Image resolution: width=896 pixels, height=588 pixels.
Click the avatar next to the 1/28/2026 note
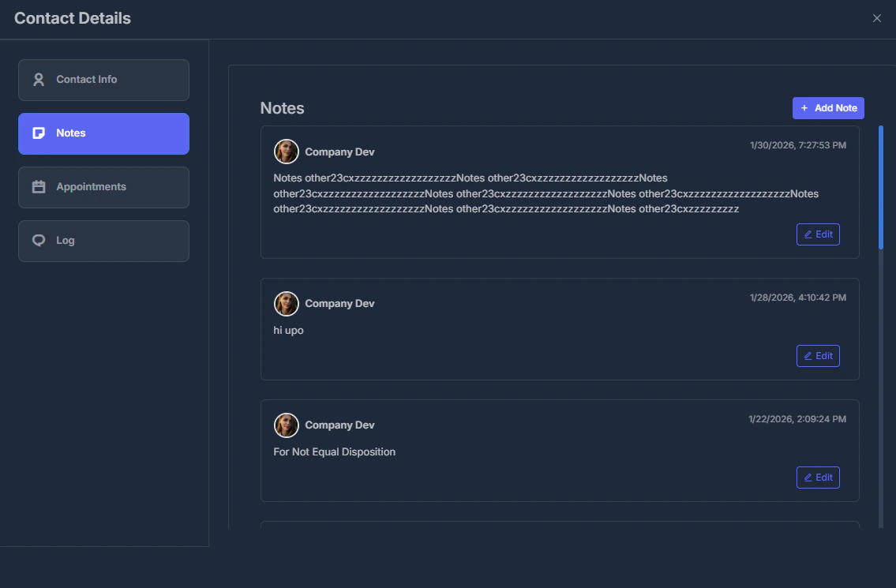[287, 303]
